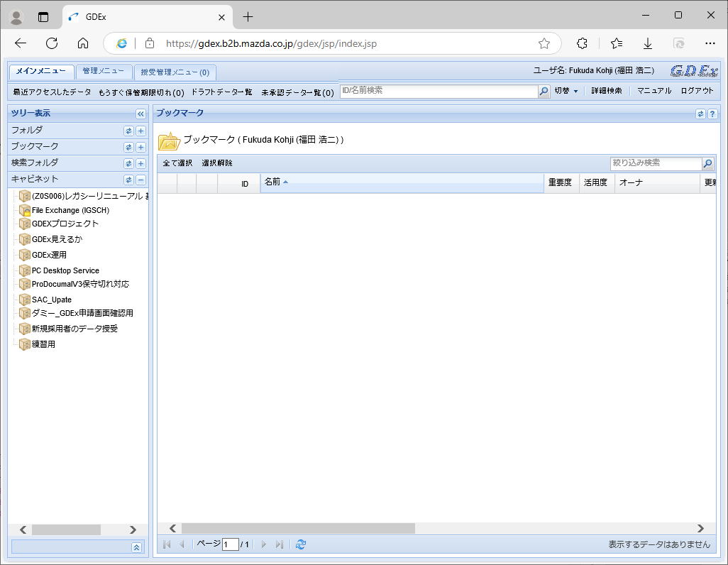The width and height of the screenshot is (728, 565).
Task: Switch to the 管理メニュー tab
Action: tap(104, 71)
